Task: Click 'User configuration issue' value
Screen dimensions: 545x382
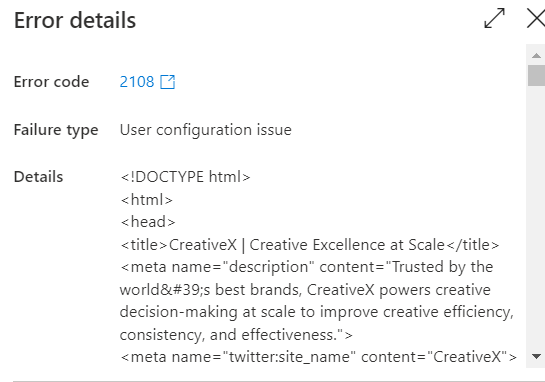Action: coord(205,130)
